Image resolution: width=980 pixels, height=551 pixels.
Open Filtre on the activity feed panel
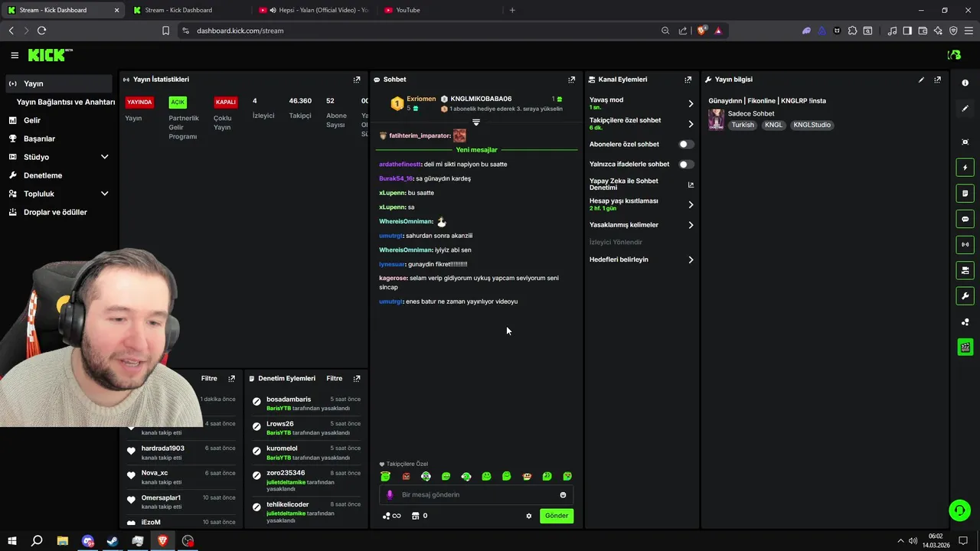click(209, 379)
